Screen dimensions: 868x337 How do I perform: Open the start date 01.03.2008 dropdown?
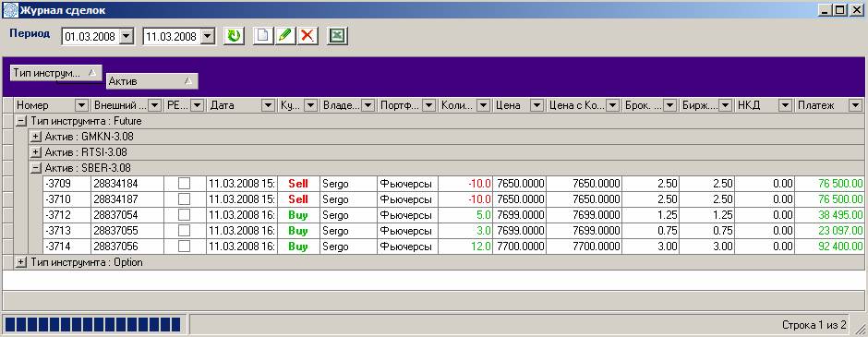[x=127, y=37]
